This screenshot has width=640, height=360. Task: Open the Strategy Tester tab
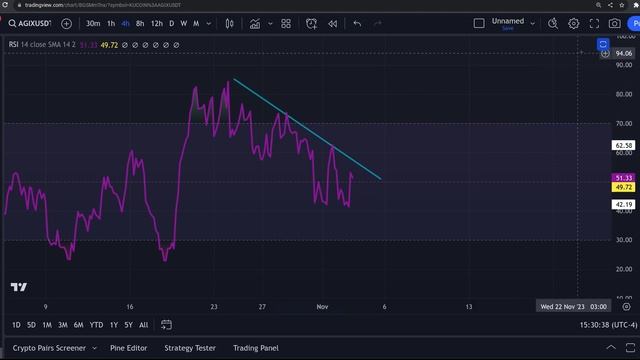click(190, 348)
